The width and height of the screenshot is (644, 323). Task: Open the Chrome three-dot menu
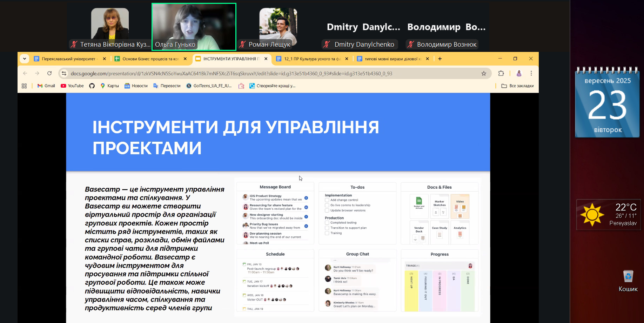click(531, 73)
